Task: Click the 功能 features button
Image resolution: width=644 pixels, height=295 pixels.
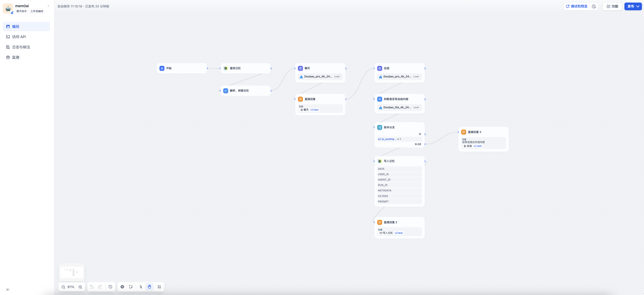Action: coord(612,6)
